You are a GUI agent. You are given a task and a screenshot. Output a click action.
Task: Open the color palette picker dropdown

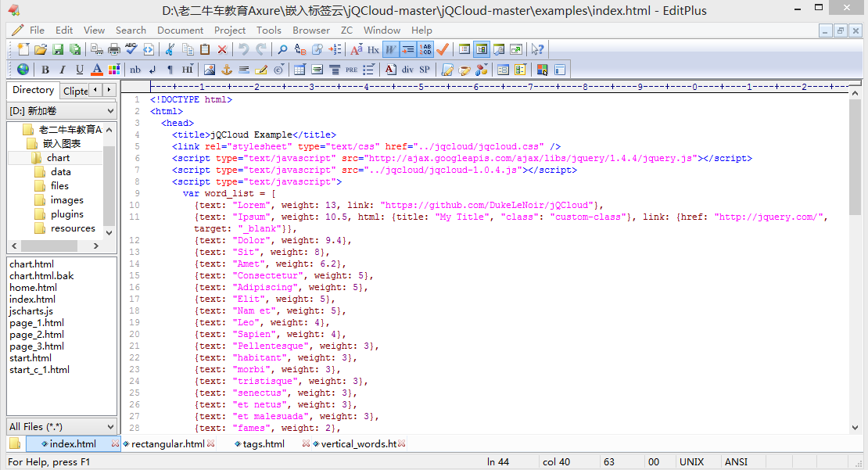[114, 69]
